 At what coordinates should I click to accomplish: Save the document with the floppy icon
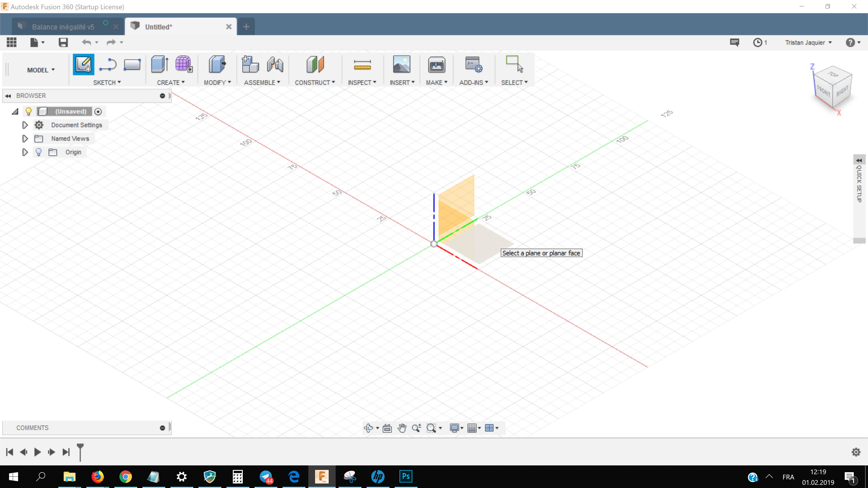(63, 42)
